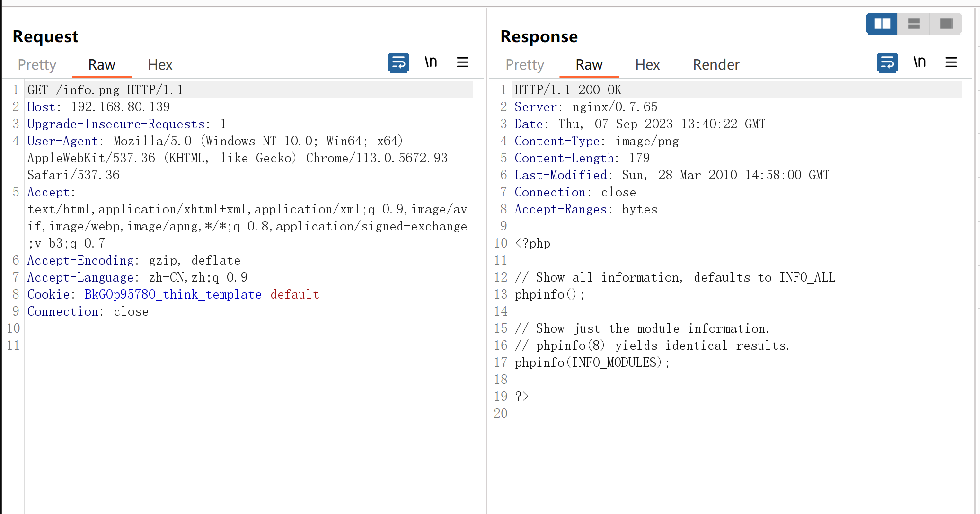Viewport: 980px width, 514px height.
Task: Open the Response panel hamburger menu
Action: point(951,62)
